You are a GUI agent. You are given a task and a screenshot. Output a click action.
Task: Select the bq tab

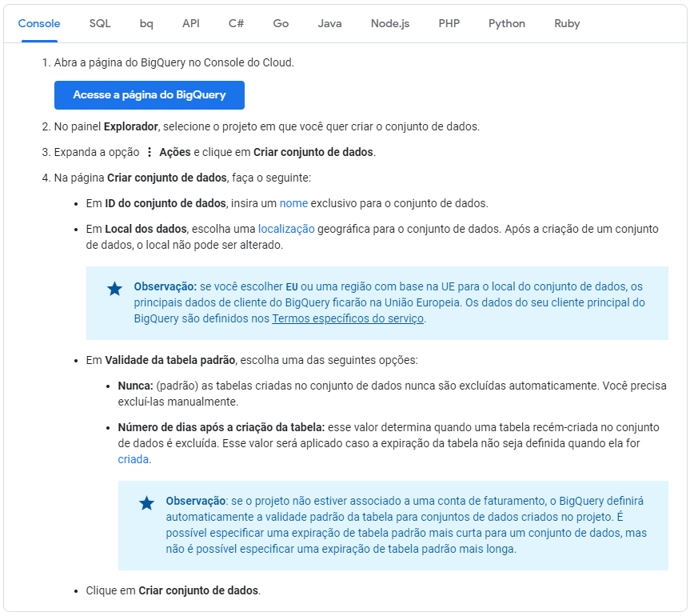[146, 24]
